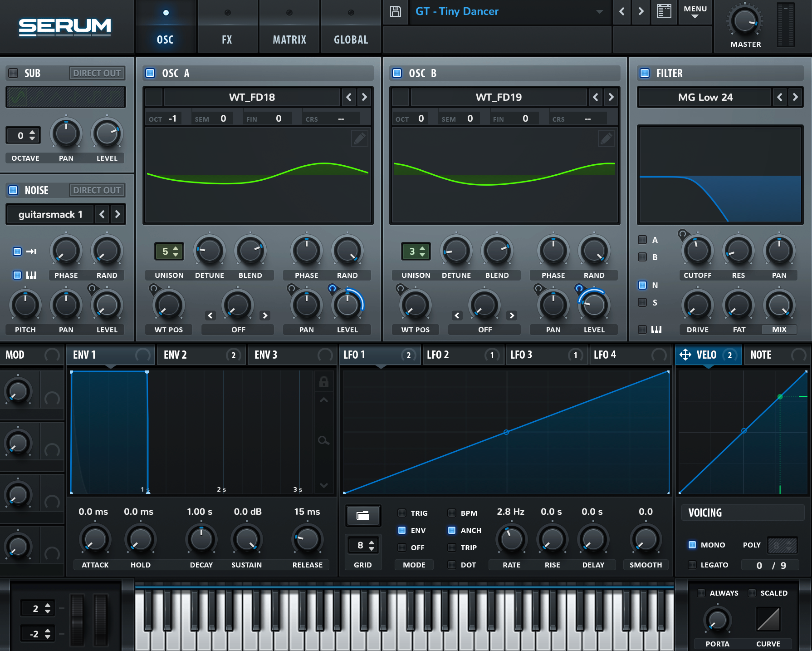Select next OSC A wavetable arrow
812x651 pixels.
364,97
